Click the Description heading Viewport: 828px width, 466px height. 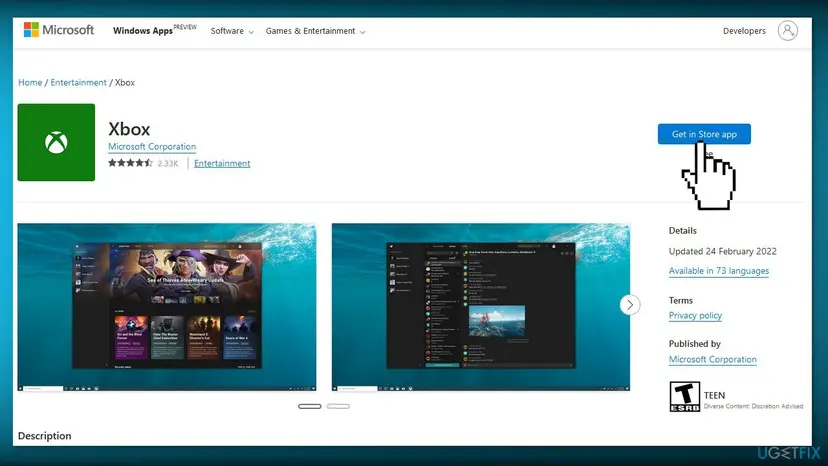pos(44,436)
